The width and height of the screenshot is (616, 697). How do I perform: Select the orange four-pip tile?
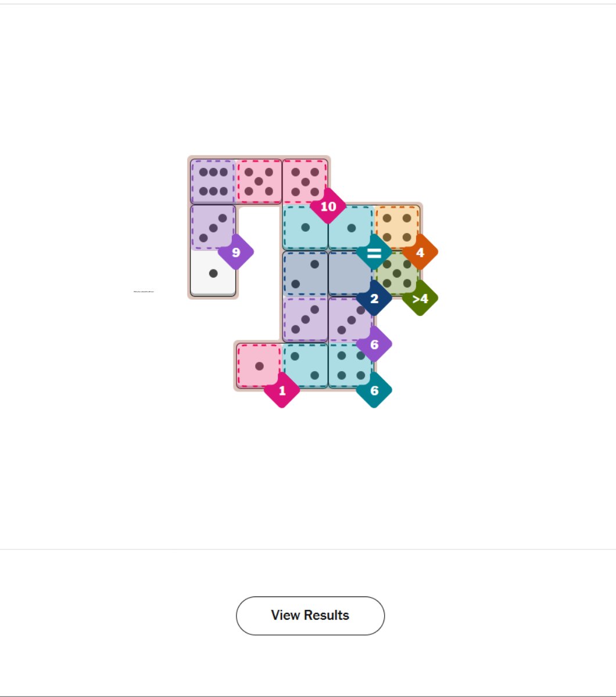coord(397,227)
